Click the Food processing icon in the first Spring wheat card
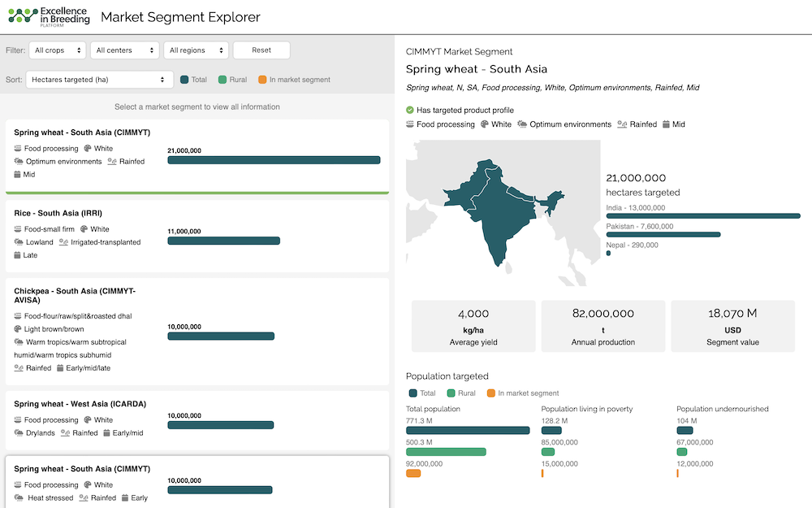Image resolution: width=812 pixels, height=508 pixels. point(18,148)
